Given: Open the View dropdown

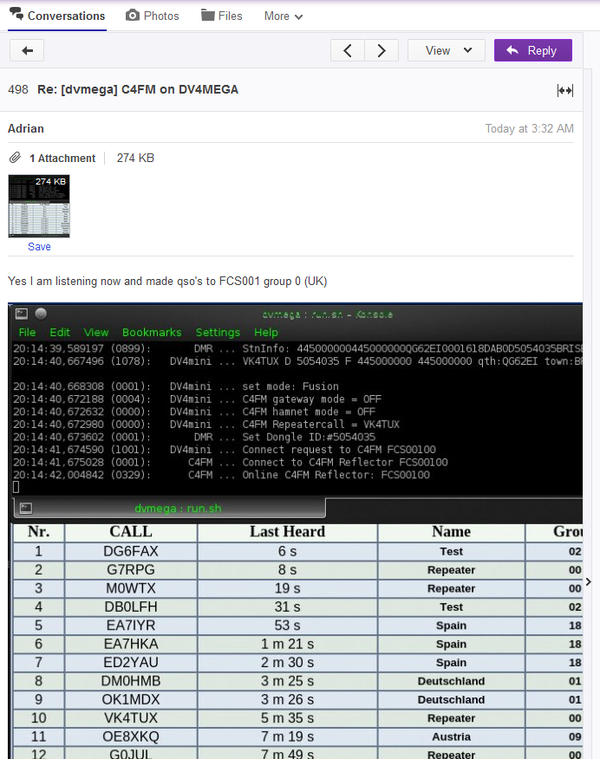Looking at the screenshot, I should pyautogui.click(x=446, y=50).
